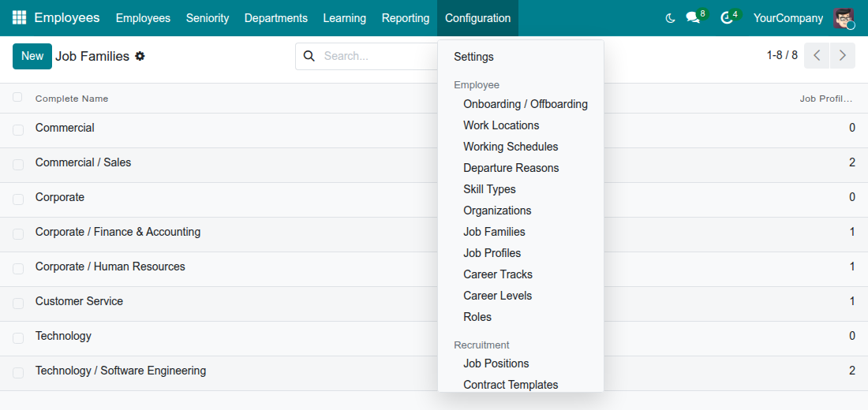868x410 pixels.
Task: Go to the previous page arrow
Action: 817,55
